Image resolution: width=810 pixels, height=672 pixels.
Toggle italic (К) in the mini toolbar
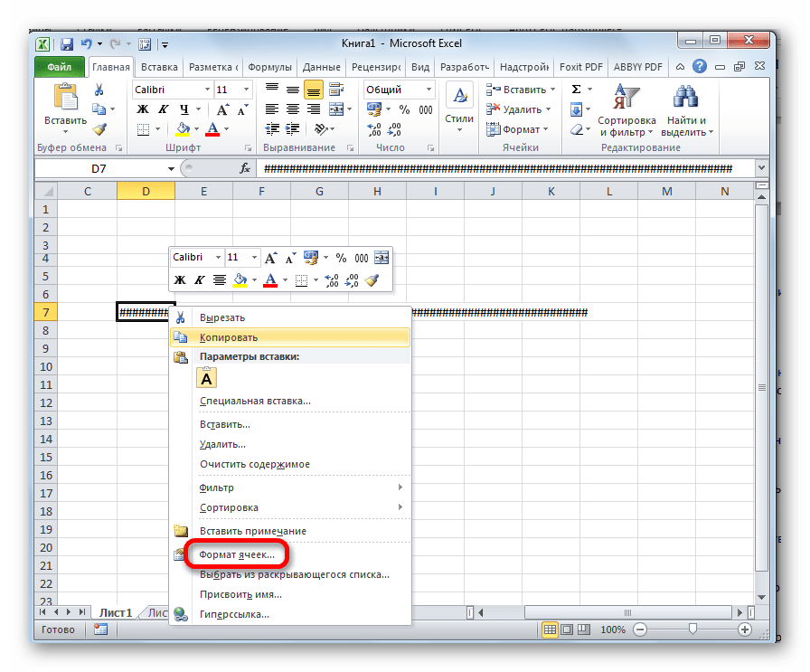point(199,280)
